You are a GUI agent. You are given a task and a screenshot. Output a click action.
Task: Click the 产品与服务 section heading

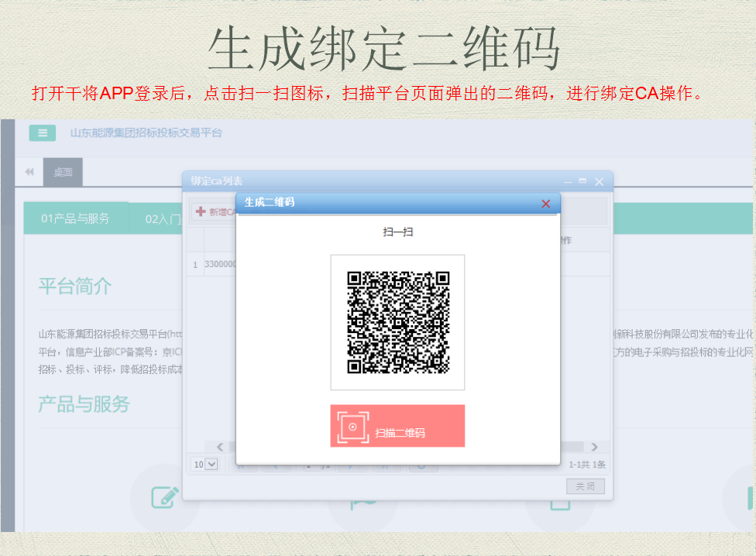click(84, 404)
